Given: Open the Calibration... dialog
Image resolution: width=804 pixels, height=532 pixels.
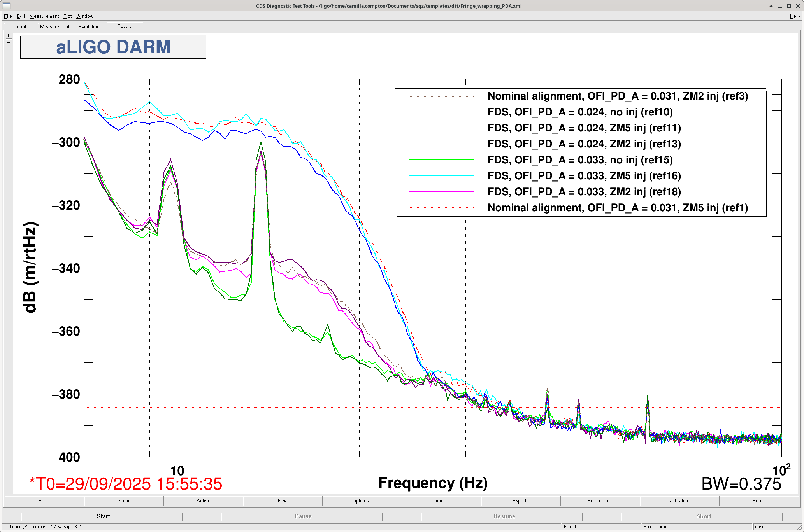Looking at the screenshot, I should point(679,501).
